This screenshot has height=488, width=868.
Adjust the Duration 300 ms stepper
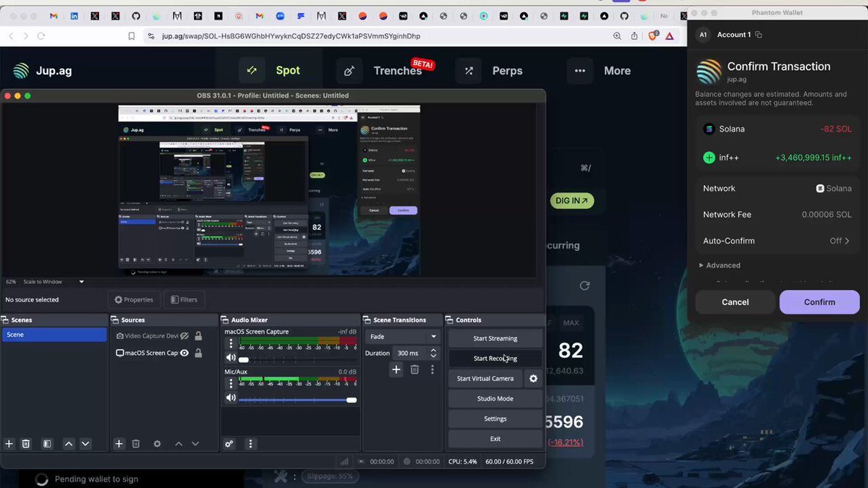coord(433,353)
